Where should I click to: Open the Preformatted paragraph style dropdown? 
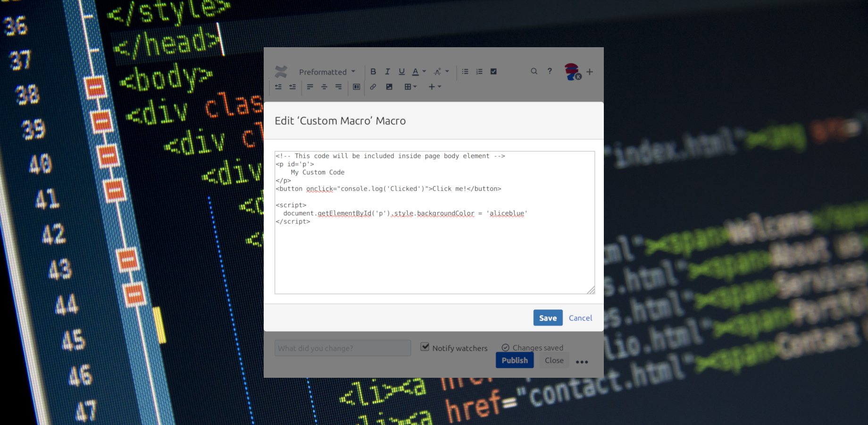(x=327, y=72)
